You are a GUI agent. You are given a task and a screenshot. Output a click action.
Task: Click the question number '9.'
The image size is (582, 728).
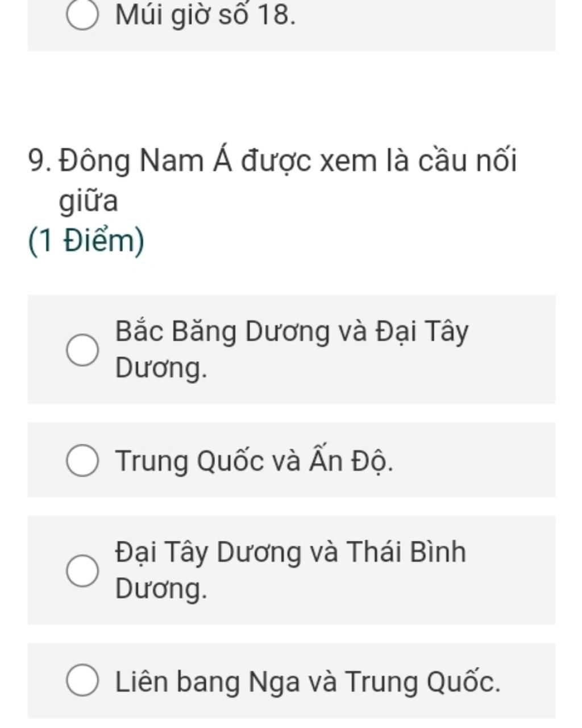40,161
